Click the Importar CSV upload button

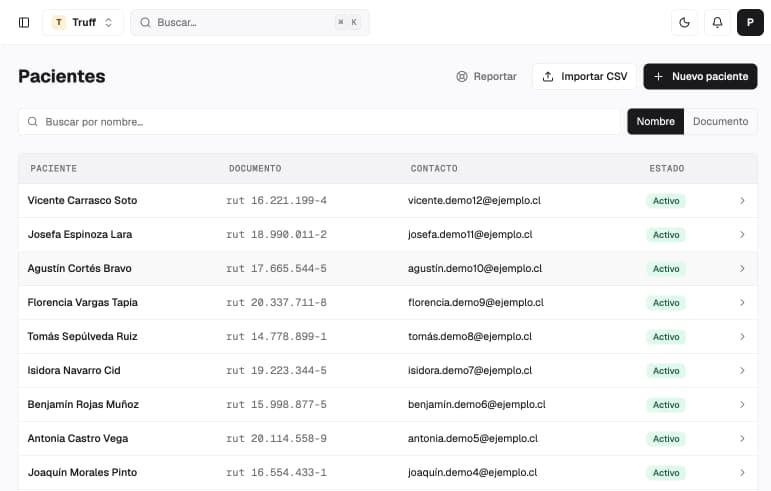[x=584, y=77]
